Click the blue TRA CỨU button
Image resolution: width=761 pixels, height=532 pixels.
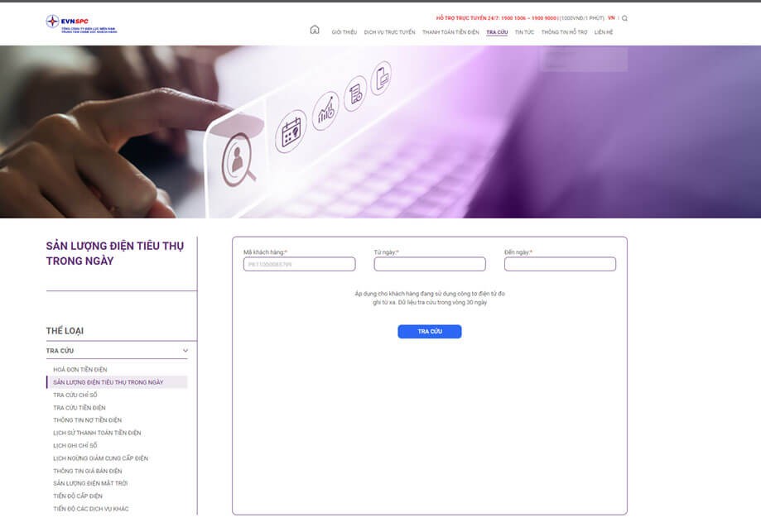coord(430,332)
